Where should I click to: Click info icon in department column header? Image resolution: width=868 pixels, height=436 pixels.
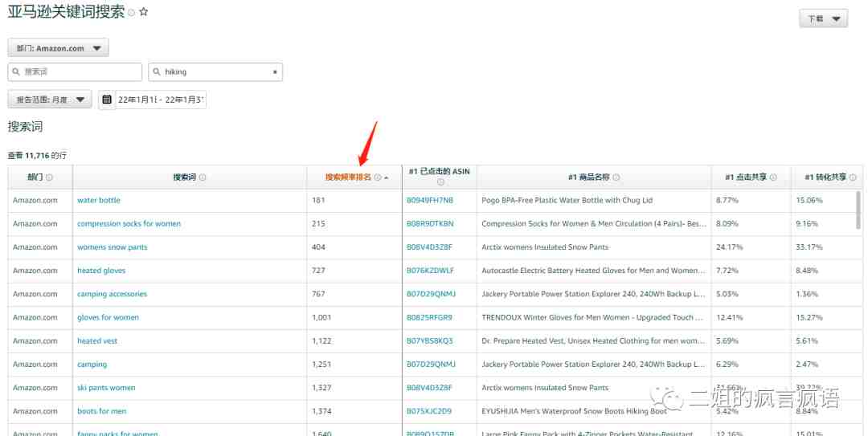point(49,177)
